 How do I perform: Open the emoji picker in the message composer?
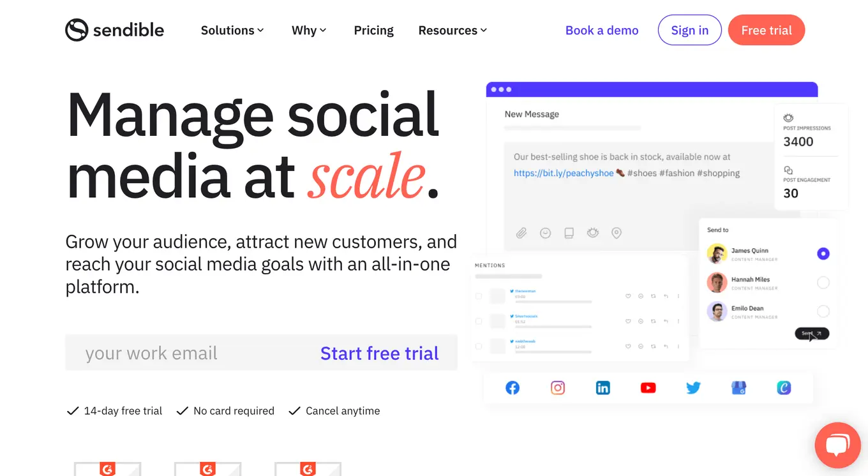[x=545, y=233]
